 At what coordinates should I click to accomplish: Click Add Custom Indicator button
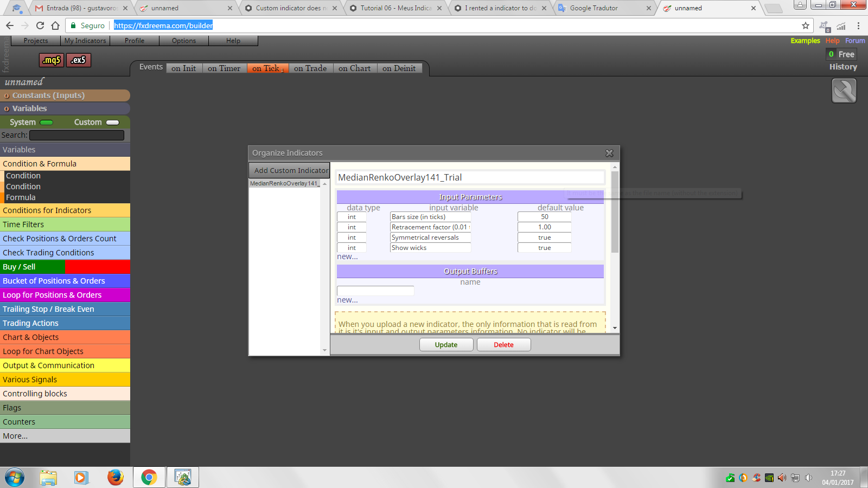[289, 170]
